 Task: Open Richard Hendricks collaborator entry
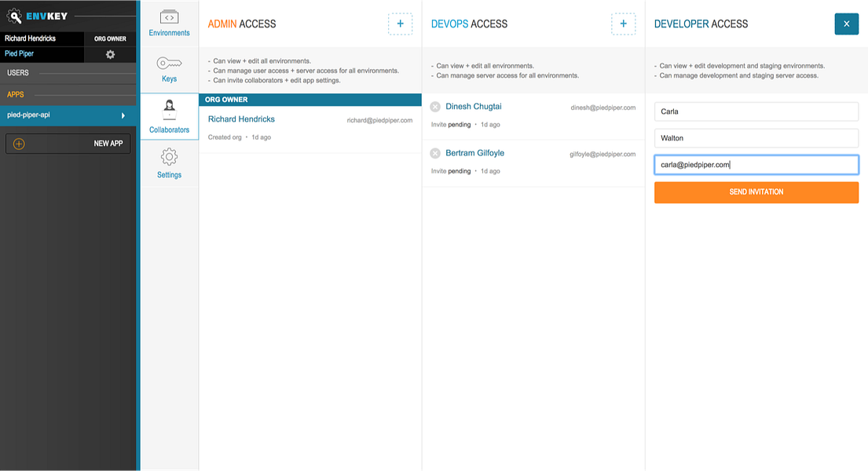pyautogui.click(x=310, y=129)
